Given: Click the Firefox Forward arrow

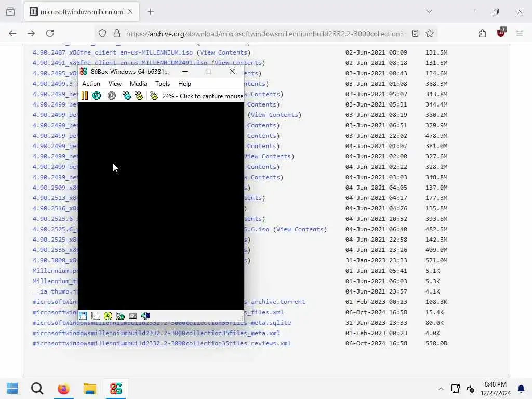Looking at the screenshot, I should point(31,33).
